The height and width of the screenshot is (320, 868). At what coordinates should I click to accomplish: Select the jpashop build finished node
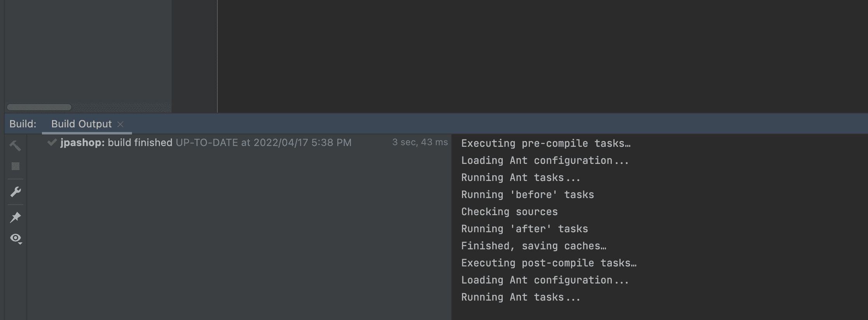(x=116, y=143)
